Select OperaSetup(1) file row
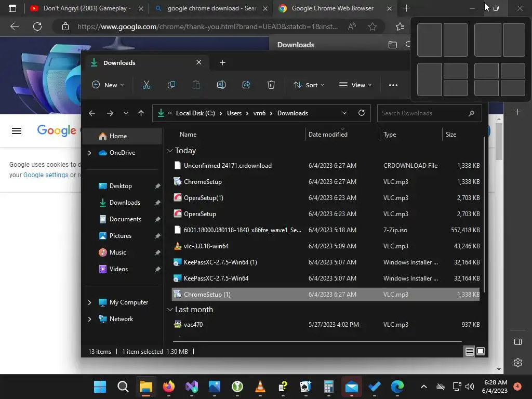Screen dimensions: 532x399 (326, 198)
